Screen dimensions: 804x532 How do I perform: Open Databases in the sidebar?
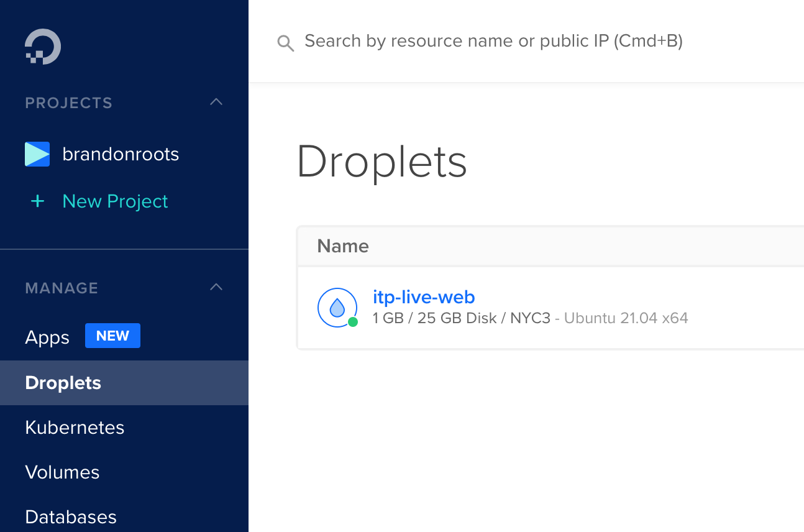(x=71, y=517)
